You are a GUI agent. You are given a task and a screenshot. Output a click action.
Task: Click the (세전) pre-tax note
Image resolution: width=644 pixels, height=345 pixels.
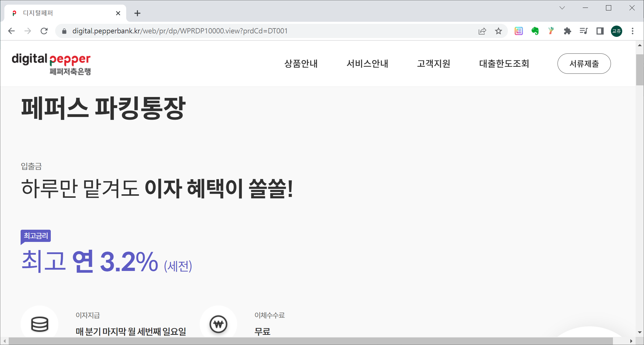178,266
